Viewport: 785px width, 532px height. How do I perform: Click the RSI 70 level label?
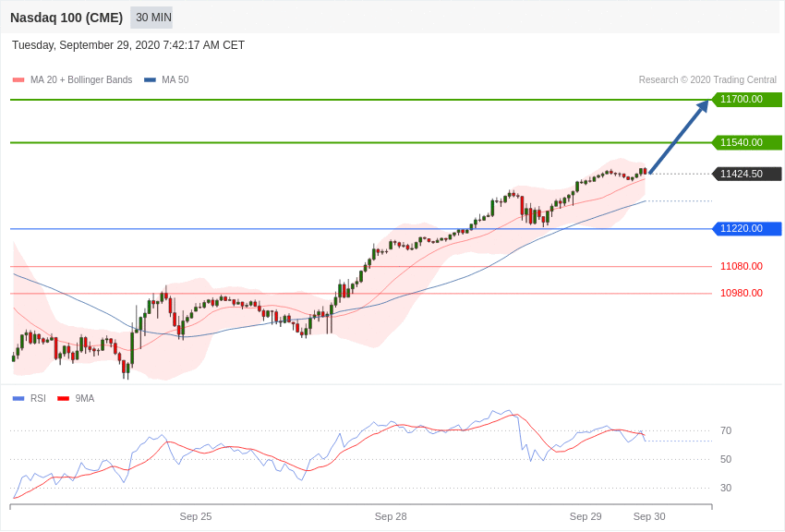[x=726, y=430]
